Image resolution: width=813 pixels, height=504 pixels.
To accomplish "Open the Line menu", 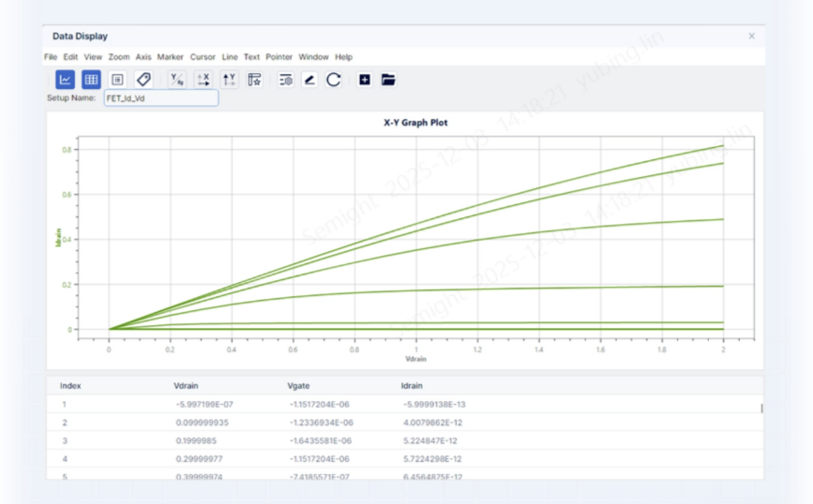I will (x=230, y=57).
